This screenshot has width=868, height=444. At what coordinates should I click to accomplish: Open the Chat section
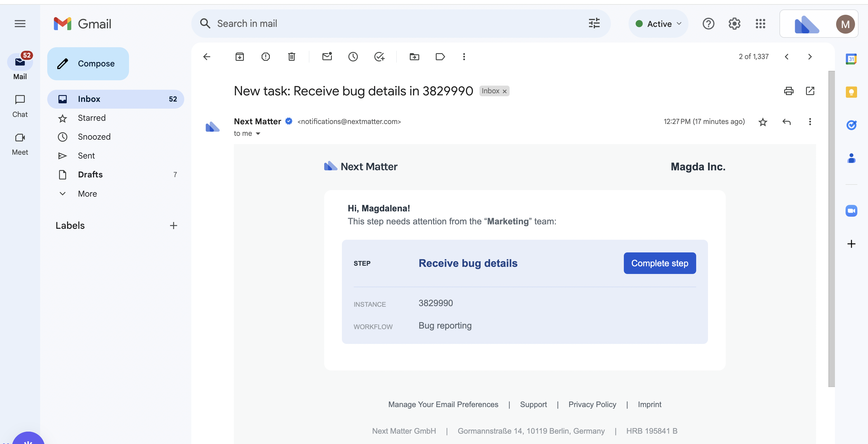20,106
